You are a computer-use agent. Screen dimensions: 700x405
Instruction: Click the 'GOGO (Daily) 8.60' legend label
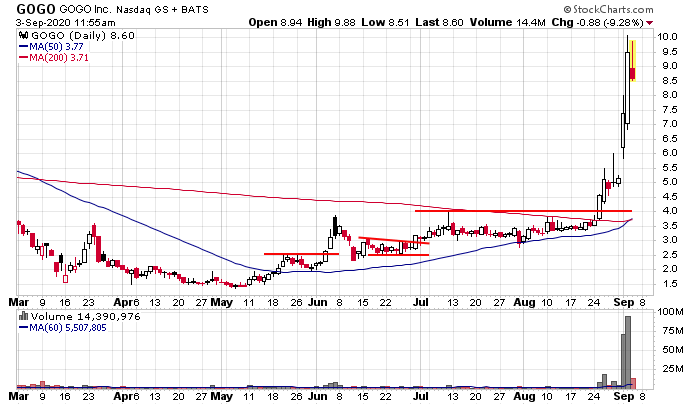click(82, 36)
